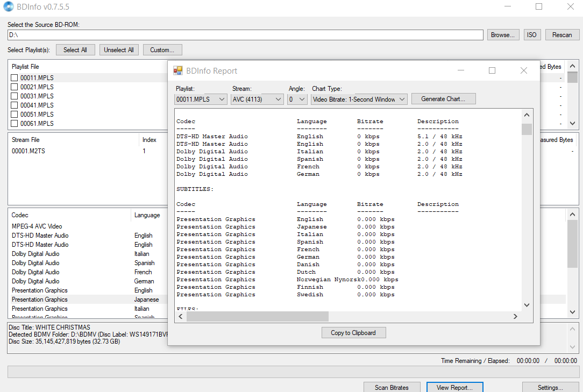Click the Rescan button

[x=562, y=35]
